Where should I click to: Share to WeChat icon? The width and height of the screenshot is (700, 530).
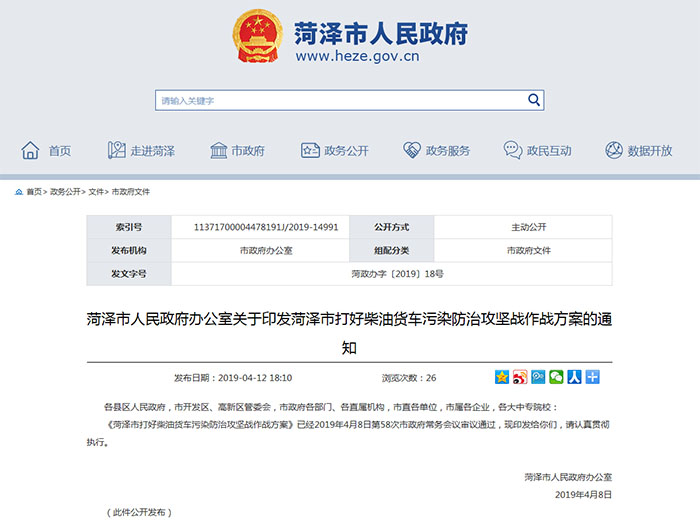(x=556, y=378)
